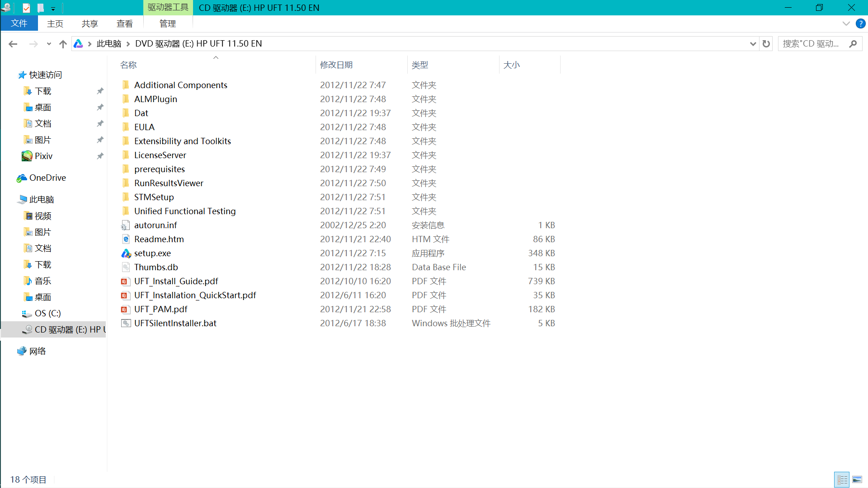Viewport: 868px width, 488px height.
Task: Click the autorun.inf file icon
Action: 126,225
